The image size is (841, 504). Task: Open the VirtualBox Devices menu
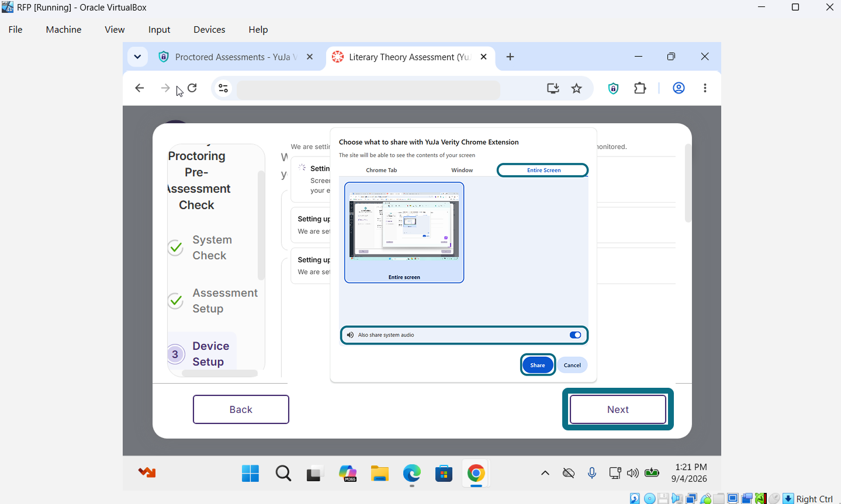click(209, 30)
